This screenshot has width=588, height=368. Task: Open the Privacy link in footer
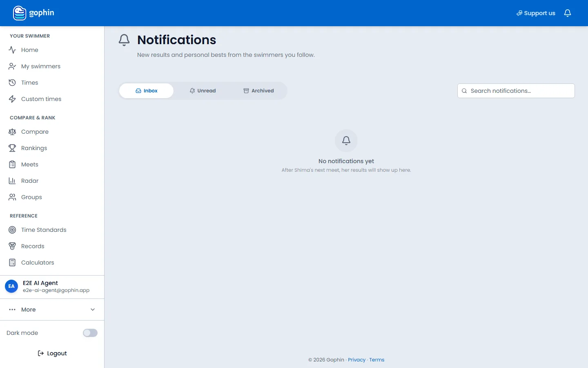(x=356, y=360)
